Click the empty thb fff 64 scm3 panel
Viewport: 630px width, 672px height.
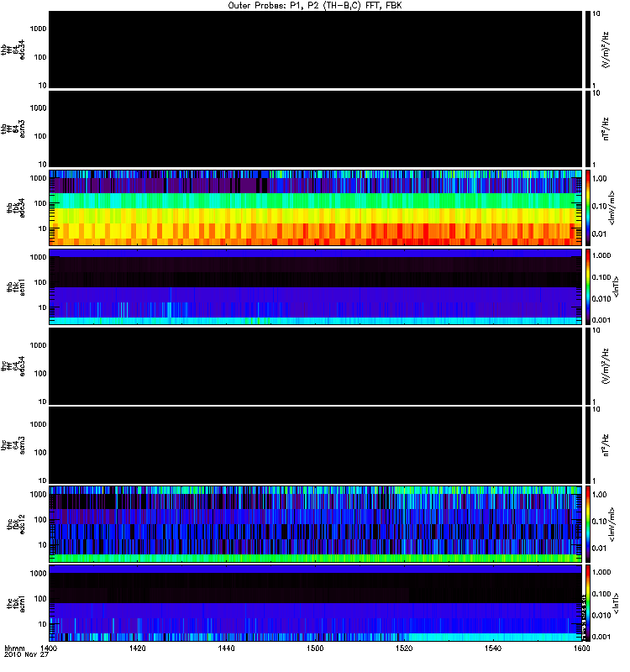pos(316,129)
